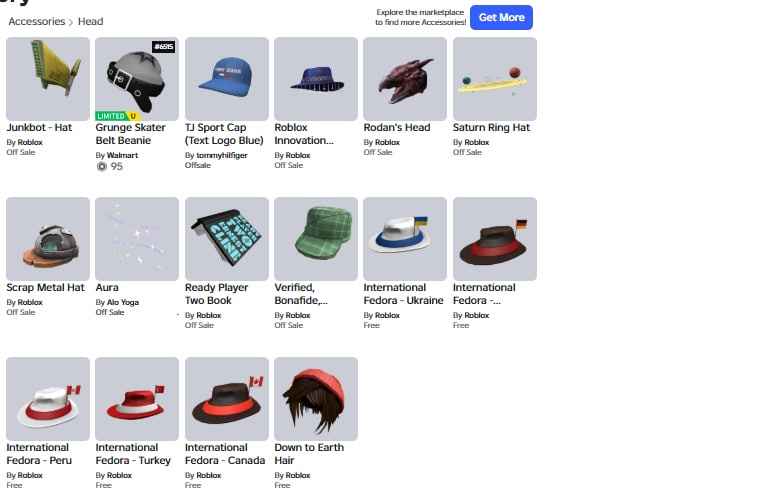Open the Aura accessory thumbnail
This screenshot has height=503, width=771.
coord(137,239)
